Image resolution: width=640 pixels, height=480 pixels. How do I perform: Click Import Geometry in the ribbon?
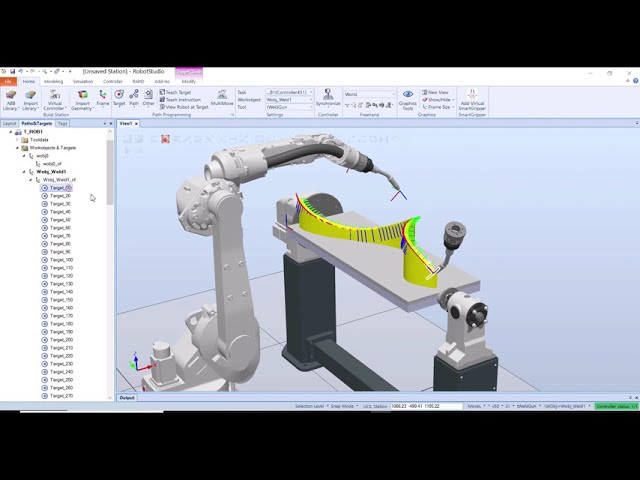[x=82, y=100]
